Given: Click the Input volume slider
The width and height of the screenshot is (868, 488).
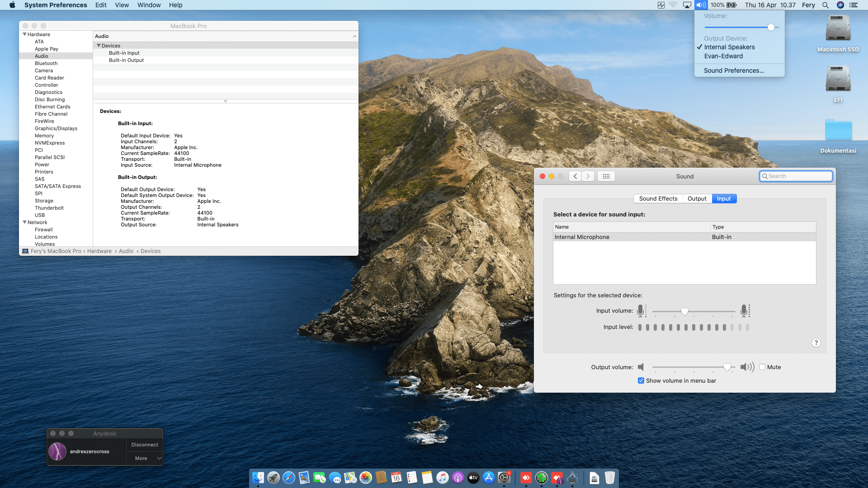Looking at the screenshot, I should [684, 311].
